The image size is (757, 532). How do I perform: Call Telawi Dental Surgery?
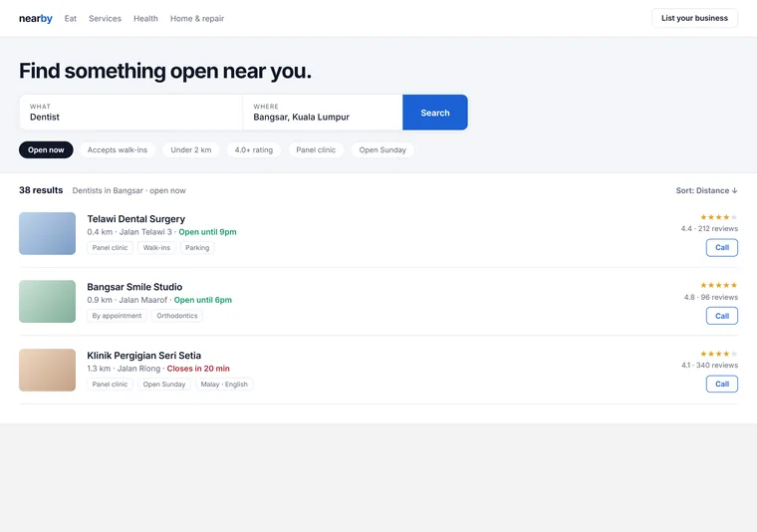(x=722, y=248)
